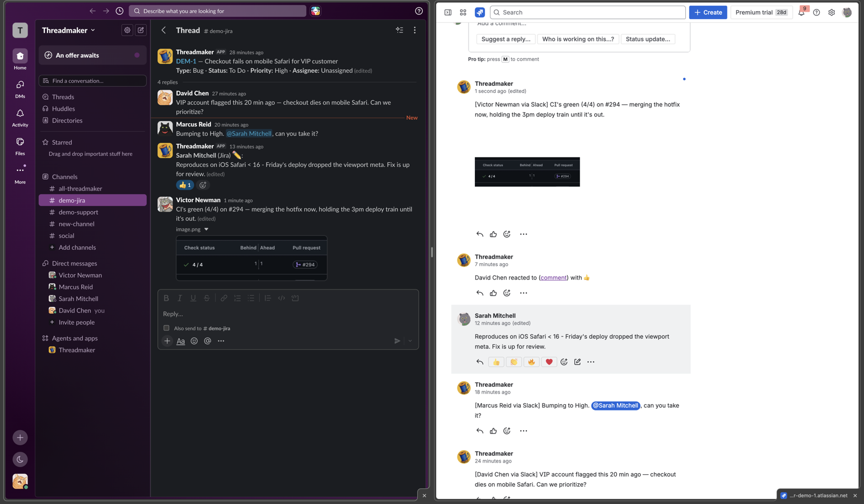Open more actions on Sarah's Jira comment

coord(591,362)
